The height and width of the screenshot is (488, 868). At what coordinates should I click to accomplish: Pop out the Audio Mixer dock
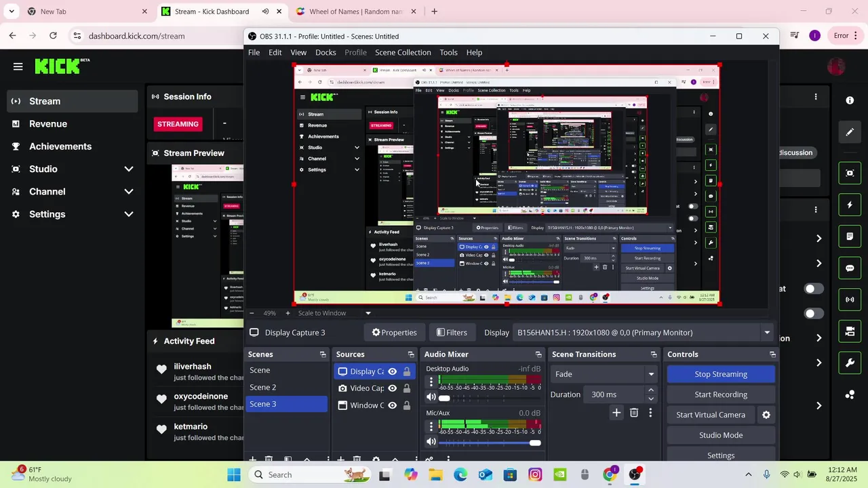[538, 354]
